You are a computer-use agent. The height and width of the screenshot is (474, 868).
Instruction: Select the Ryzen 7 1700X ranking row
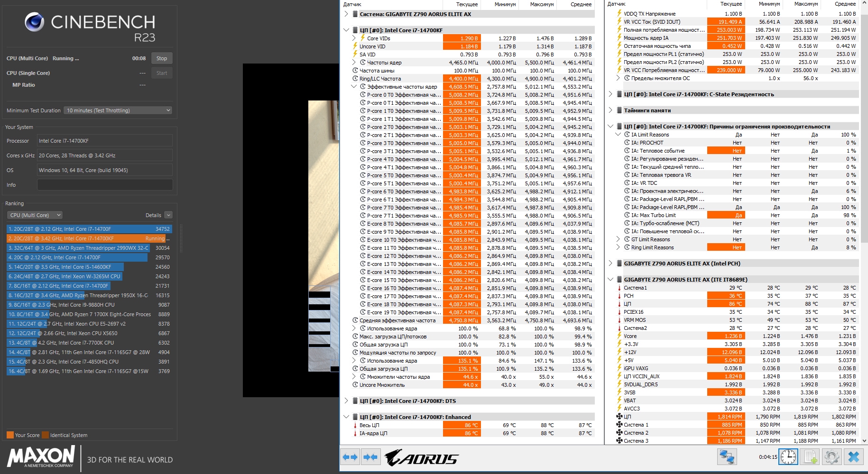point(89,314)
